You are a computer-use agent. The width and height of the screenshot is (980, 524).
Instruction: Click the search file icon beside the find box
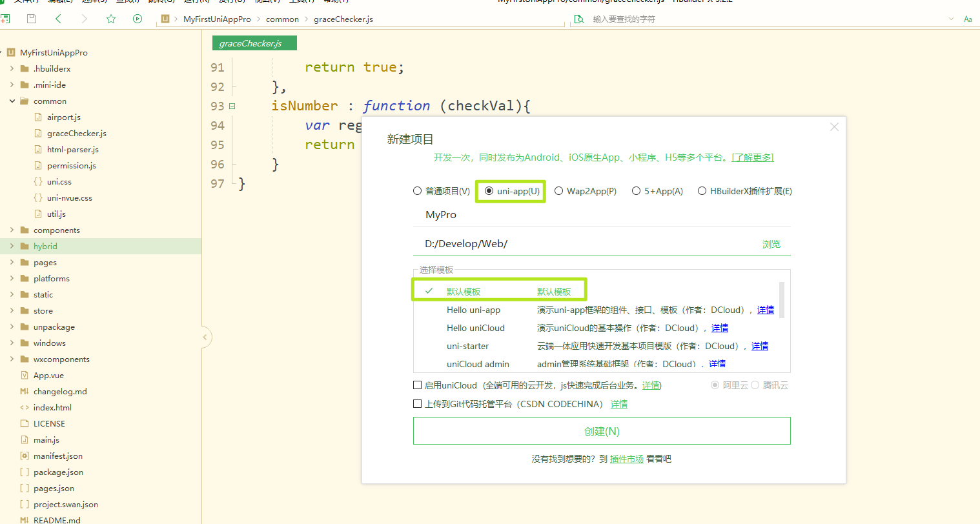[x=578, y=19]
